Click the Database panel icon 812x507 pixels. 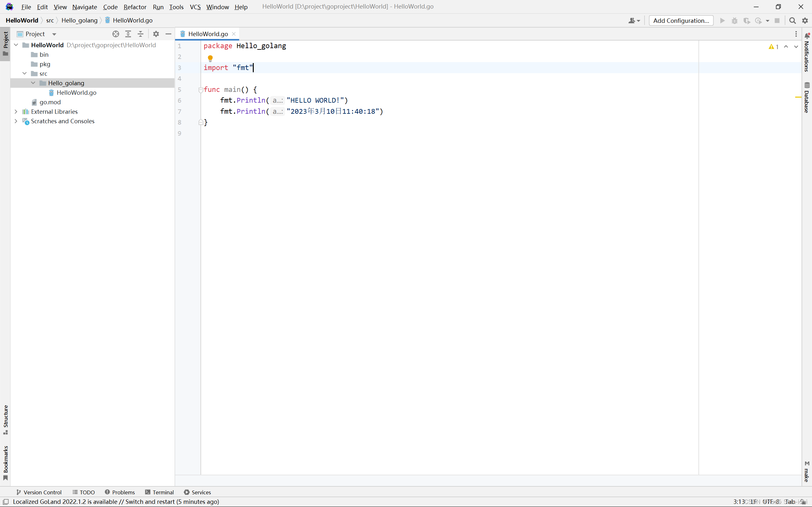(x=807, y=87)
